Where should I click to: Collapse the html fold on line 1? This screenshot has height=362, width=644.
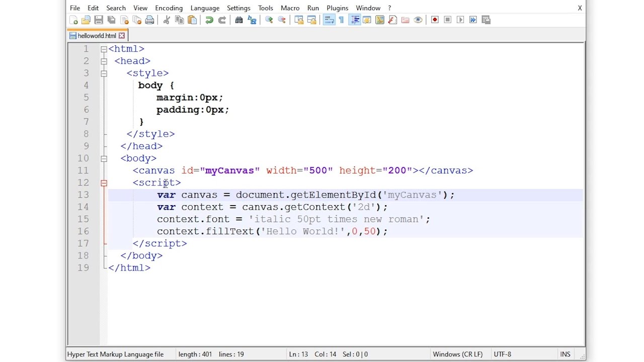pos(104,49)
